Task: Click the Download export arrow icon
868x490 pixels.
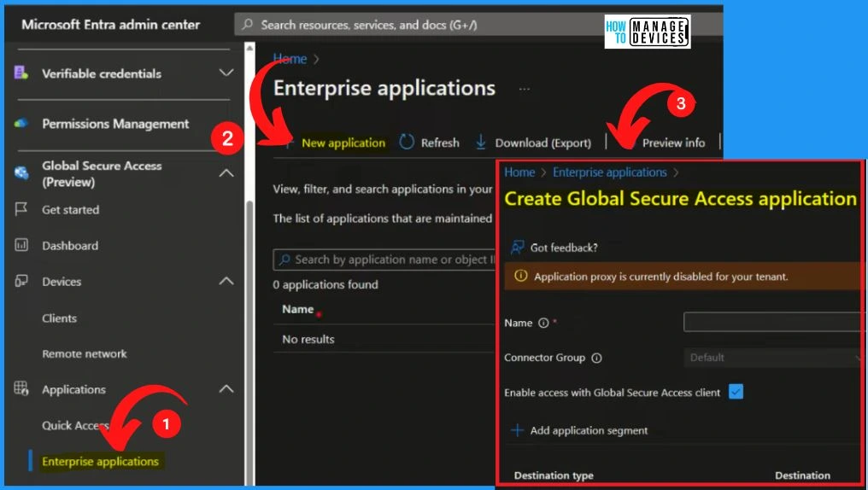Action: (x=480, y=142)
